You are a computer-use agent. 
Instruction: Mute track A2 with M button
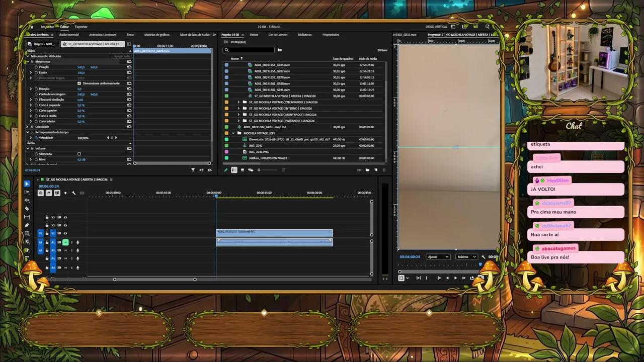(x=65, y=250)
